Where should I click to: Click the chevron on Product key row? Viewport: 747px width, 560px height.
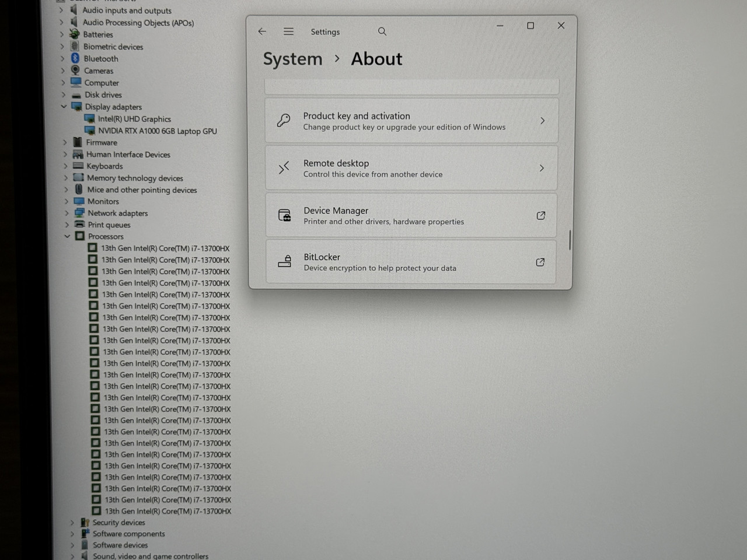542,121
